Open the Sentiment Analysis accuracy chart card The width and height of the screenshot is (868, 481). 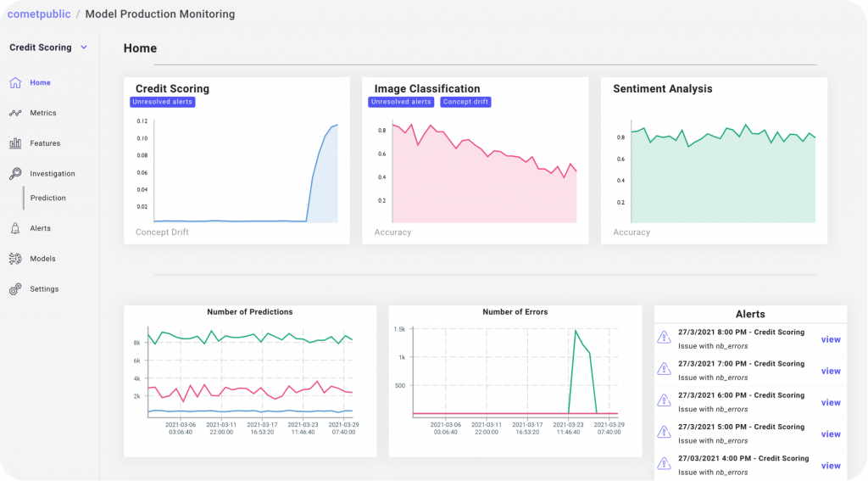click(x=714, y=161)
